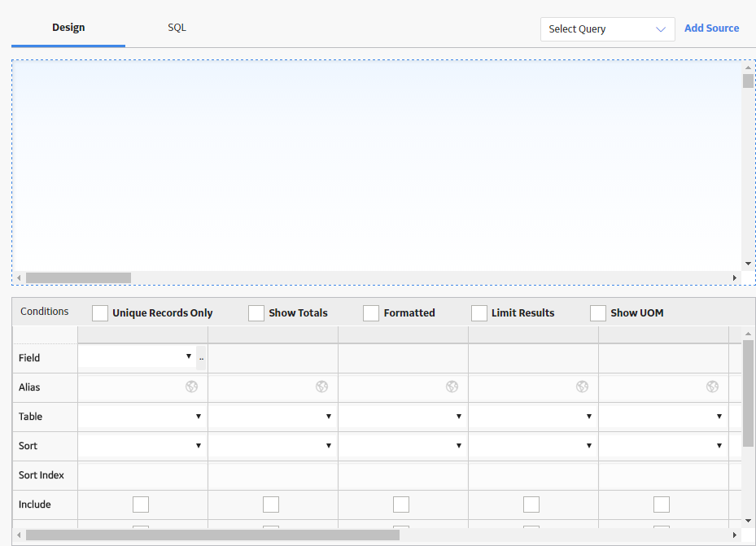Open the Sort dropdown in fifth column
Image resolution: width=756 pixels, height=546 pixels.
pyautogui.click(x=663, y=446)
